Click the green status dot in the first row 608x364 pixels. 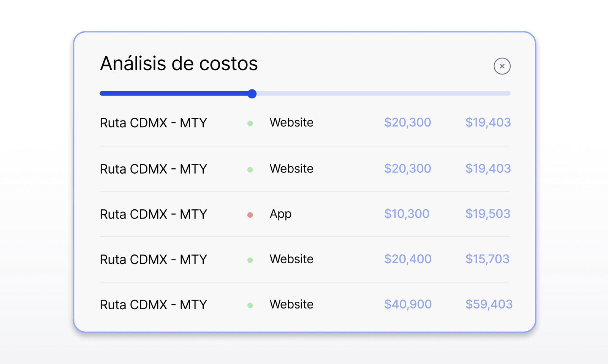[x=250, y=123]
